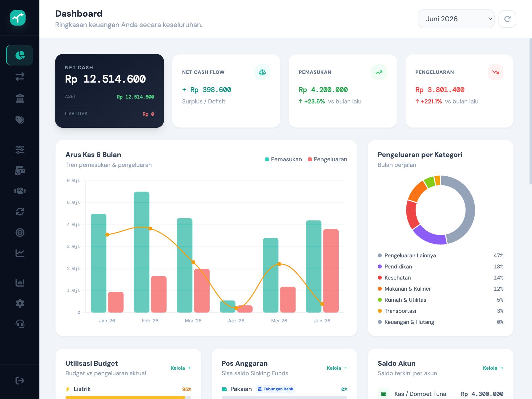
Task: Open the recurring sync sidebar icon
Action: point(20,212)
